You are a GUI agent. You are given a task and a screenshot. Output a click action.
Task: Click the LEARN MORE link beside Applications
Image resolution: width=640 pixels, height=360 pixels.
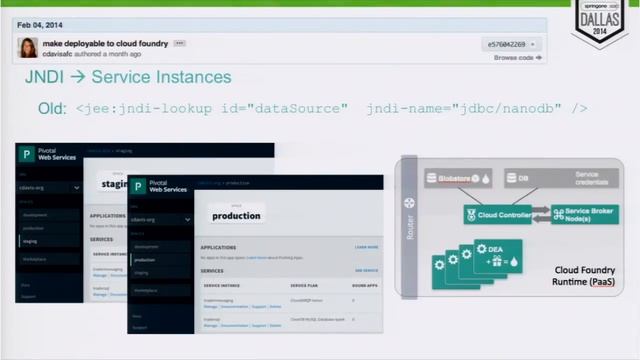(x=367, y=247)
